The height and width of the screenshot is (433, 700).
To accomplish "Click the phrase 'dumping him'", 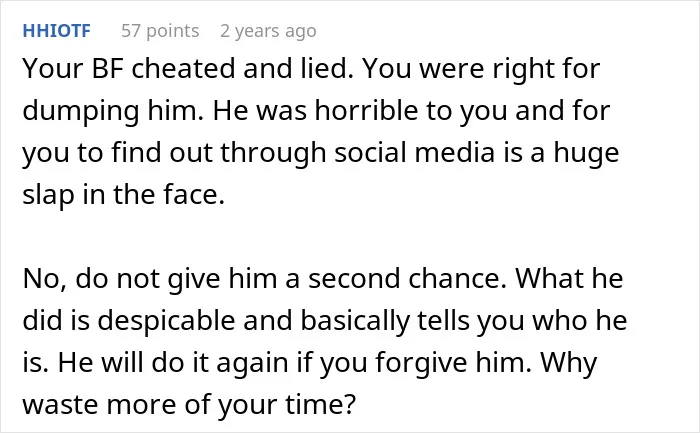I will point(112,112).
